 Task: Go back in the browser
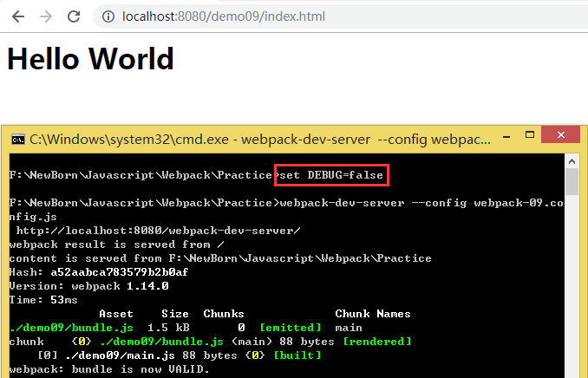18,16
